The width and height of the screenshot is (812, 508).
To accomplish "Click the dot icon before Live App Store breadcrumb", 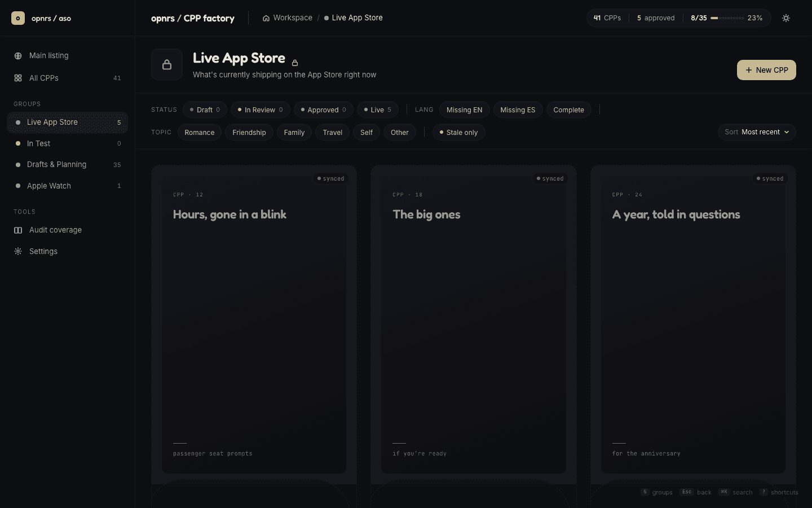I will point(326,18).
